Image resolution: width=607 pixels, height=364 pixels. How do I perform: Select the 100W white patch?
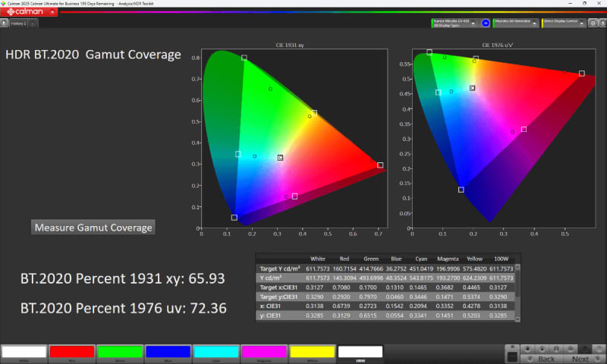(x=361, y=352)
